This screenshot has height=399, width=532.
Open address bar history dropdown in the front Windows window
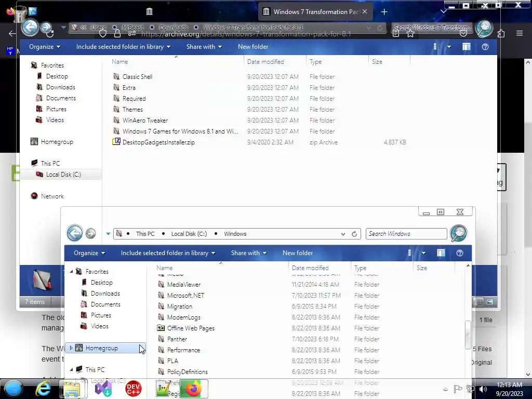(x=343, y=234)
